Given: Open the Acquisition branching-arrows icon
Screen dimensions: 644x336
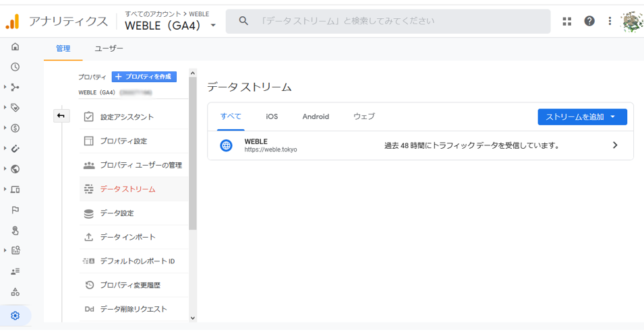Looking at the screenshot, I should 16,88.
